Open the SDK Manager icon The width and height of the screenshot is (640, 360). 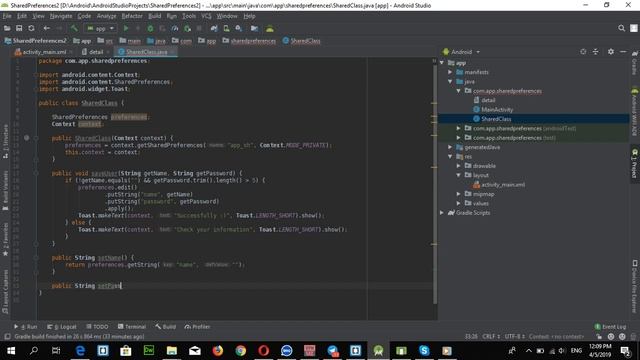239,28
